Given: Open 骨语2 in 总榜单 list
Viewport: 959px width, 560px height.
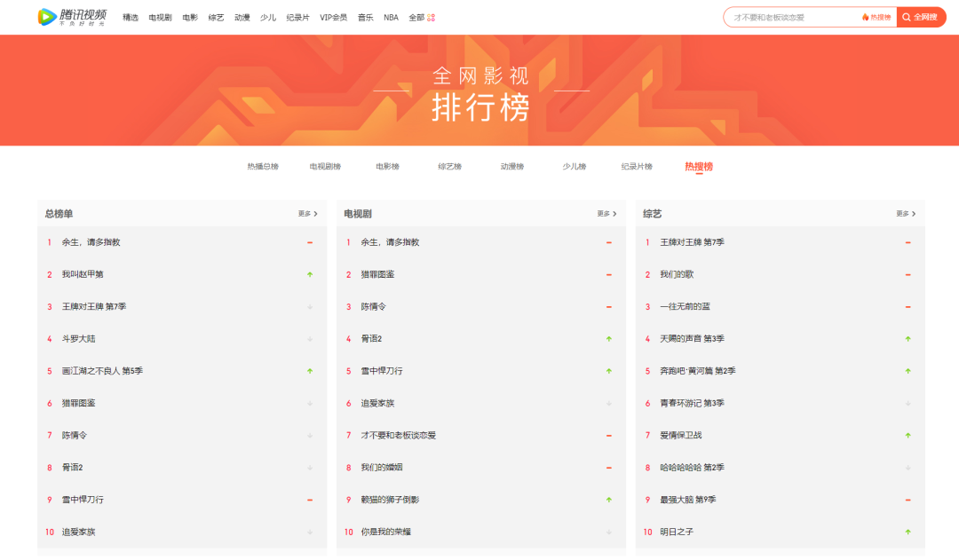Looking at the screenshot, I should coord(72,468).
